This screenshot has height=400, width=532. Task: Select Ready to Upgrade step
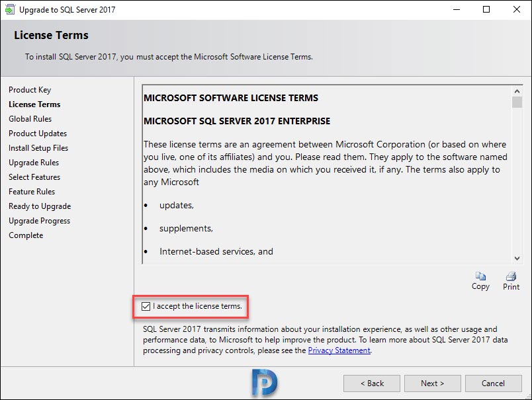[40, 206]
